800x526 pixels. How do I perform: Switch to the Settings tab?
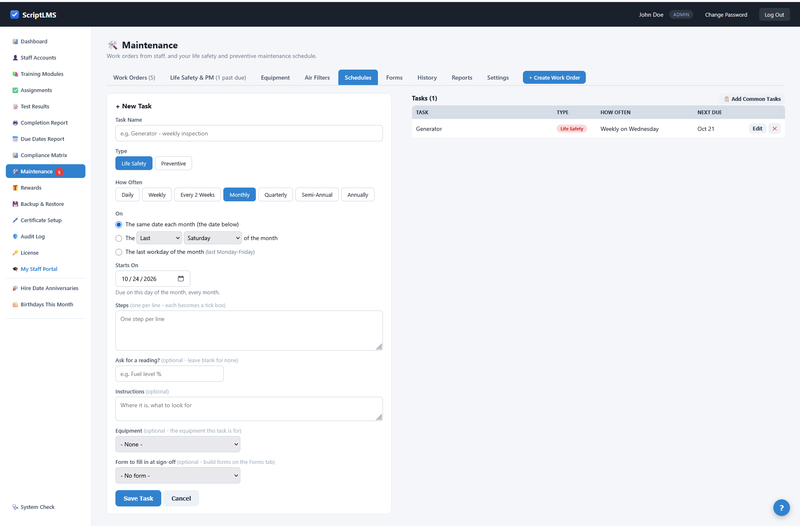497,78
